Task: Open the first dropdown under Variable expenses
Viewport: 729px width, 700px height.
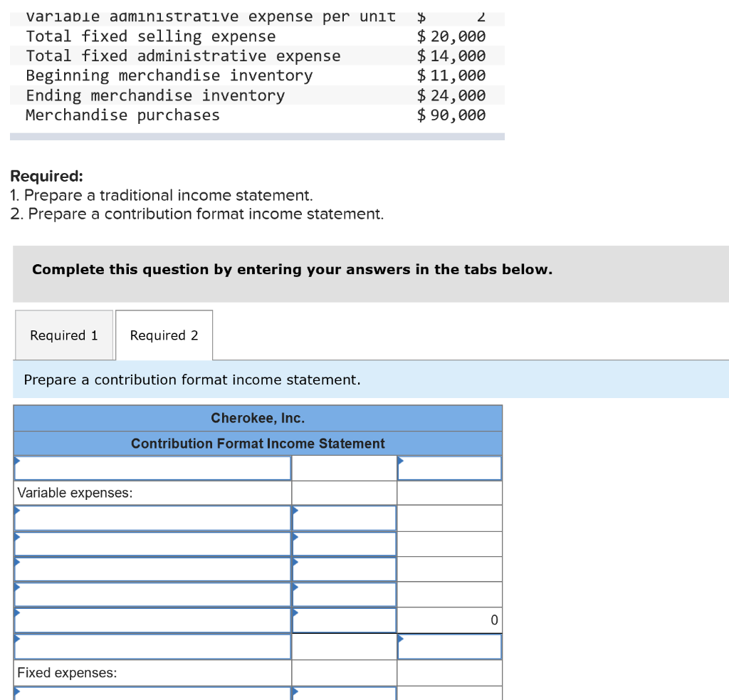Action: click(x=152, y=518)
